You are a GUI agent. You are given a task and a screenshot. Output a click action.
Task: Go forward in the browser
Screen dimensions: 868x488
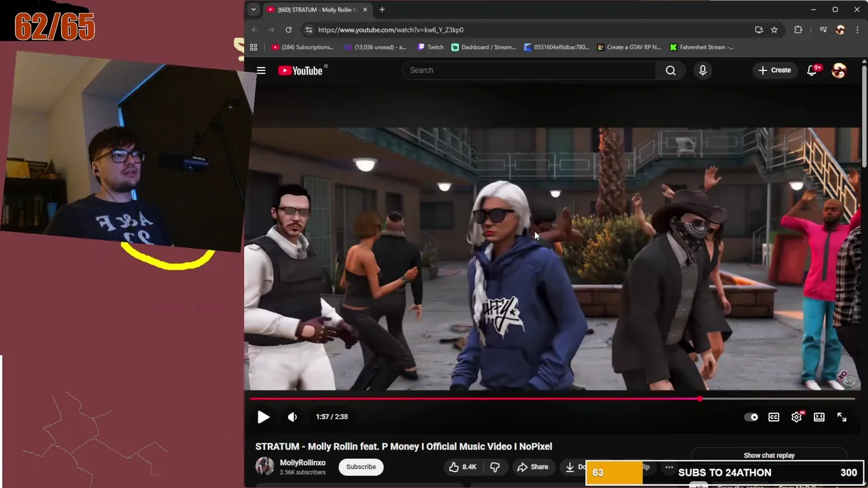(x=271, y=30)
